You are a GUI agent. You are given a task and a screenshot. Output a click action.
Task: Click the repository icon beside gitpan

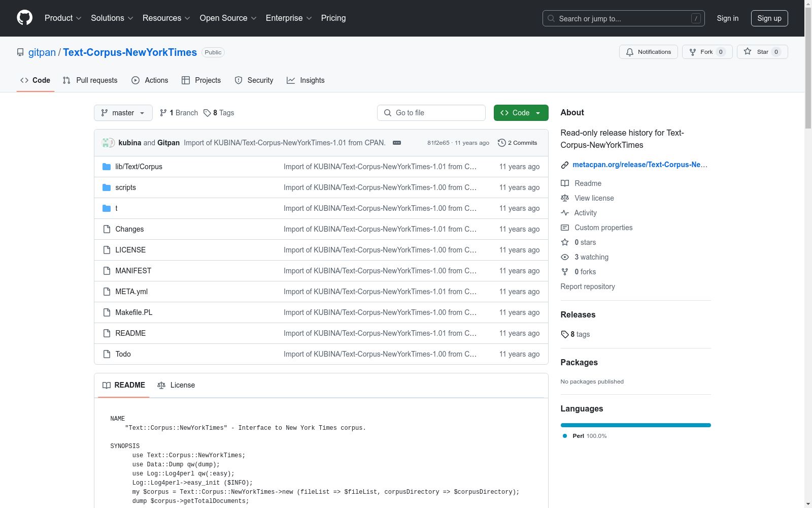point(20,52)
